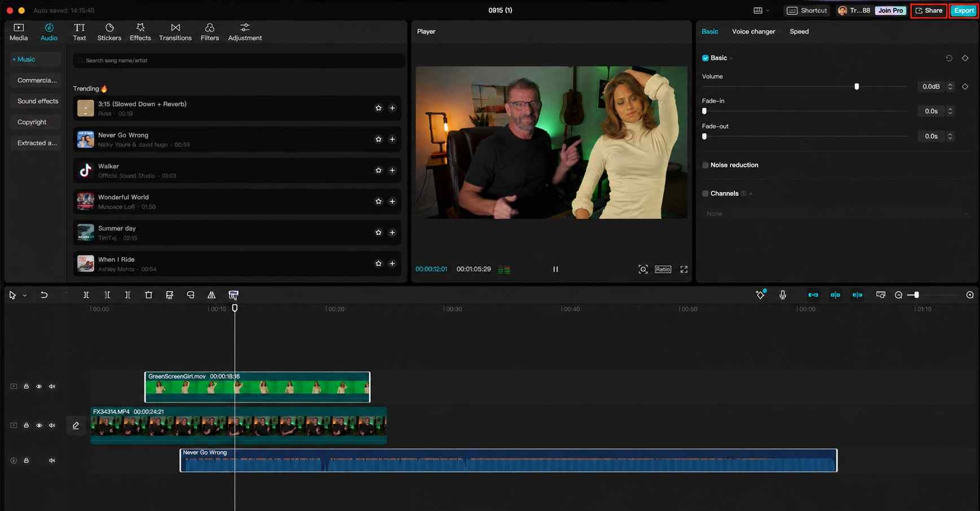Add Walker track to timeline
Image resolution: width=980 pixels, height=511 pixels.
point(392,170)
